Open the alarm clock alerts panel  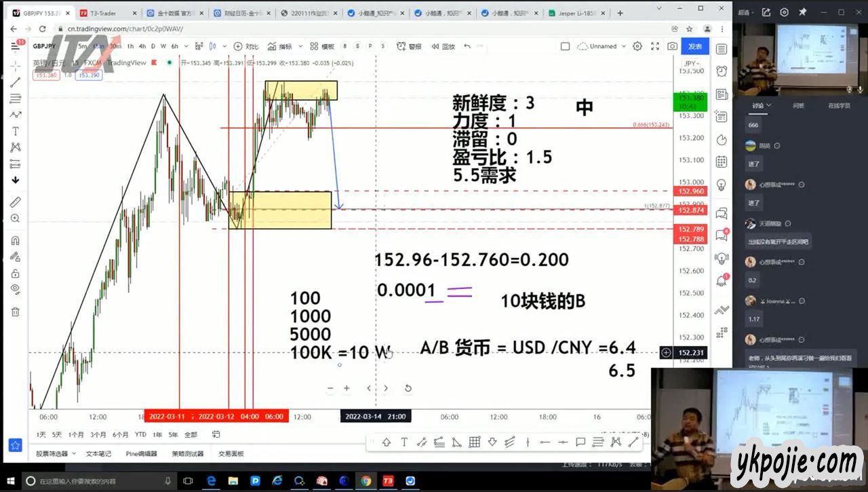[722, 71]
